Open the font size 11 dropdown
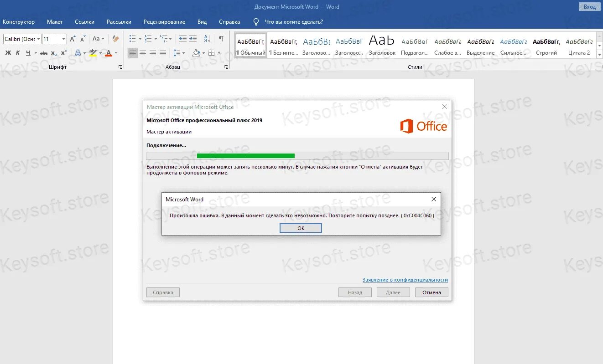Image resolution: width=603 pixels, height=364 pixels. [x=64, y=39]
